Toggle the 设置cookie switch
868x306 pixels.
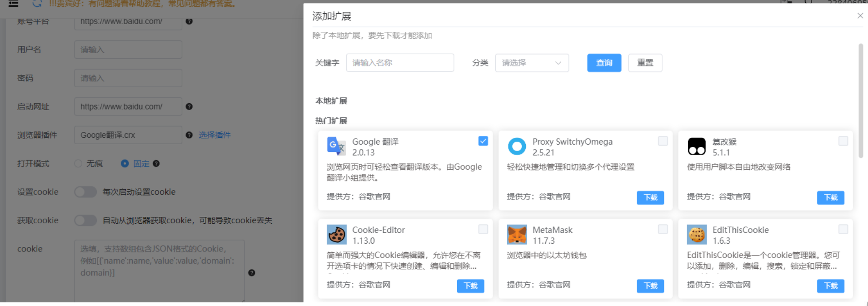click(85, 192)
